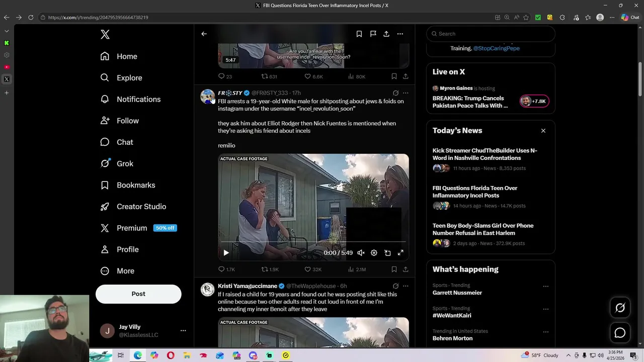Open video settings gear in FR❄STY video
The height and width of the screenshot is (362, 644).
[x=374, y=253]
